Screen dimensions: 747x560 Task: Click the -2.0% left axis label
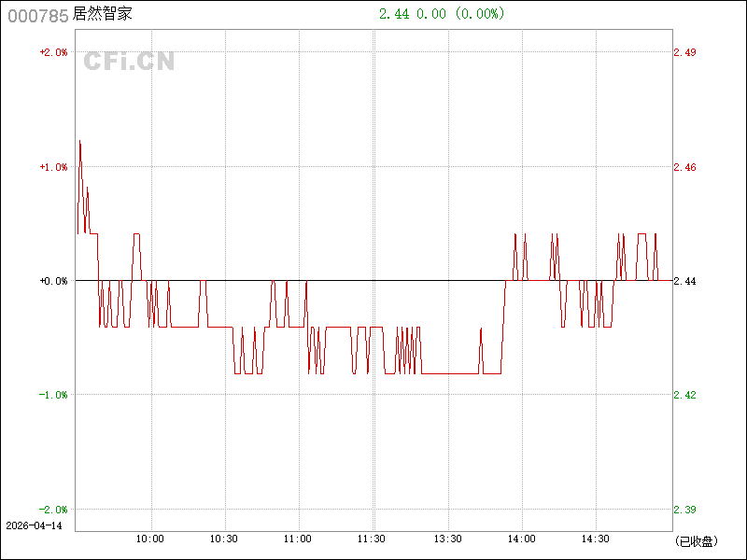[x=53, y=510]
